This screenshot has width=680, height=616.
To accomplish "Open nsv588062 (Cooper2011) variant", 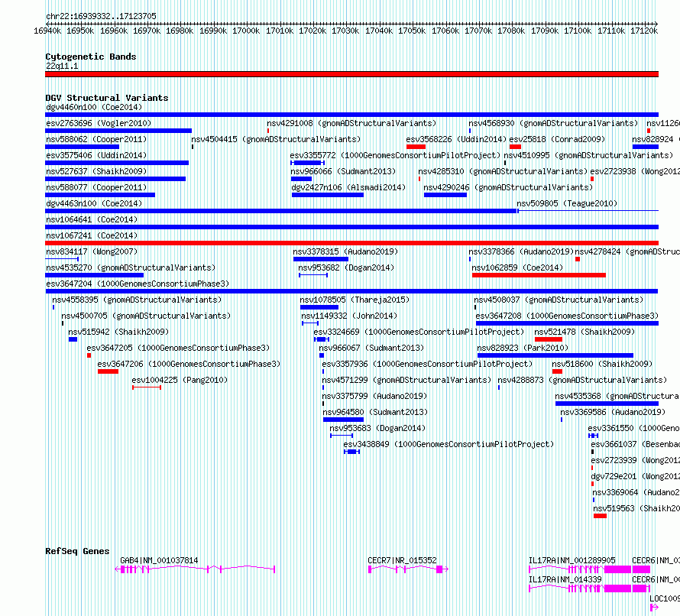I will tap(96, 139).
